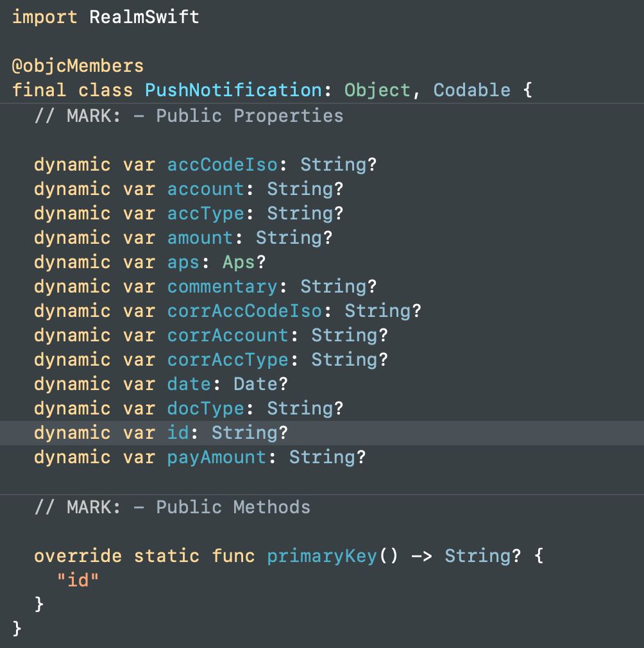This screenshot has height=648, width=644.
Task: Click the docType property name
Action: click(206, 409)
